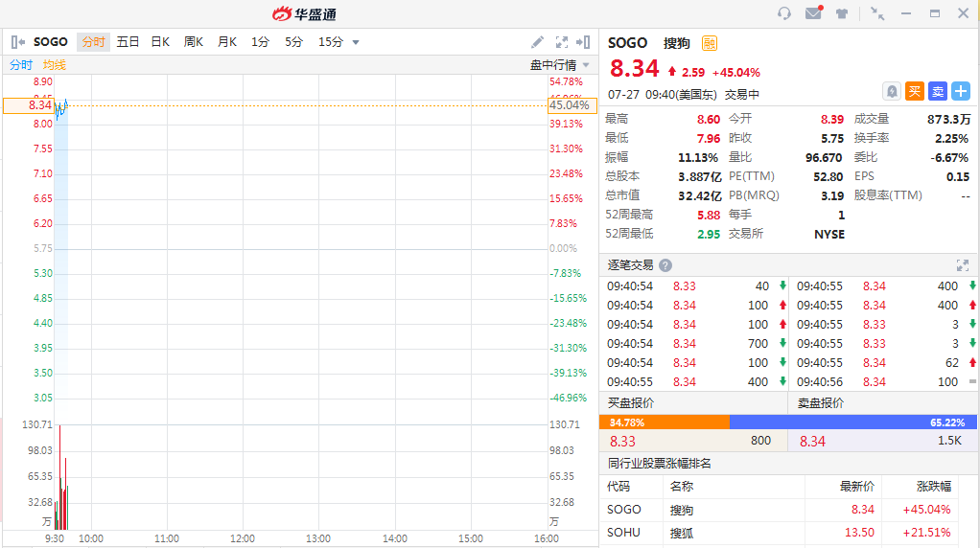Toggle the 均线 average line legend
Image resolution: width=980 pixels, height=548 pixels.
click(55, 65)
